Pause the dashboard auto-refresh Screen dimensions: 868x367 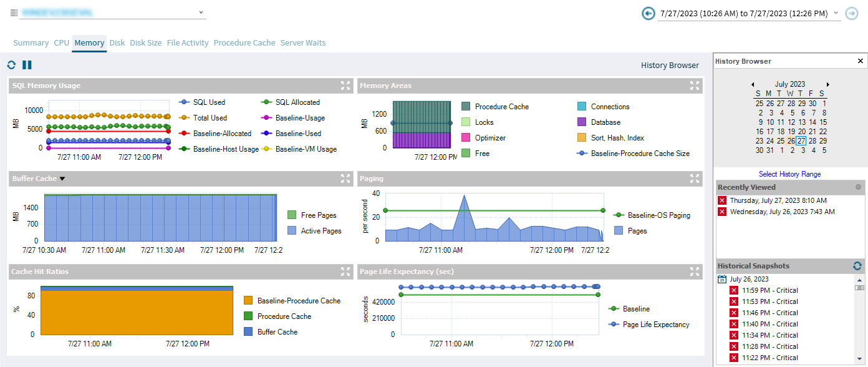(x=27, y=65)
